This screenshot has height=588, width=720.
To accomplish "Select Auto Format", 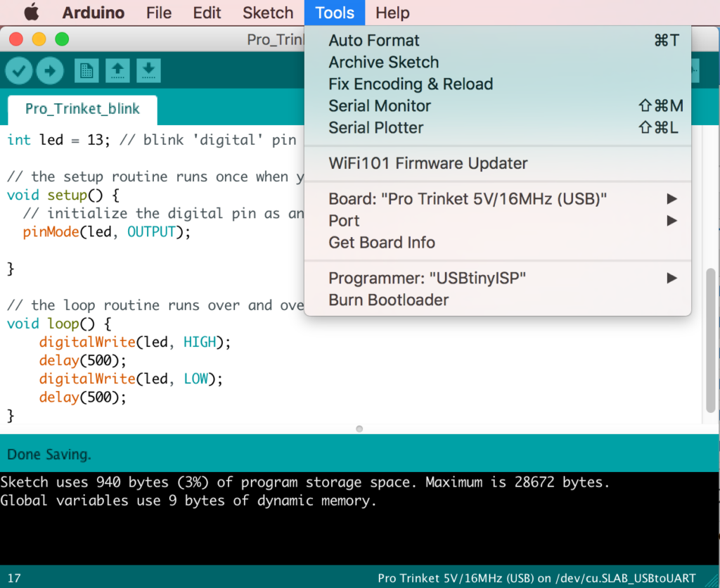I will tap(374, 40).
